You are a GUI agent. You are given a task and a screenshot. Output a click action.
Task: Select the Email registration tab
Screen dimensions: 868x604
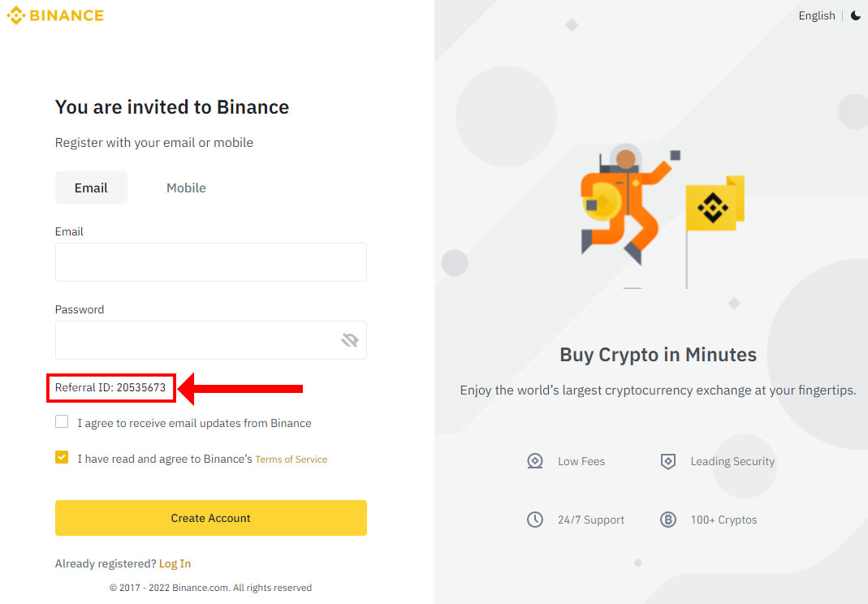click(91, 188)
